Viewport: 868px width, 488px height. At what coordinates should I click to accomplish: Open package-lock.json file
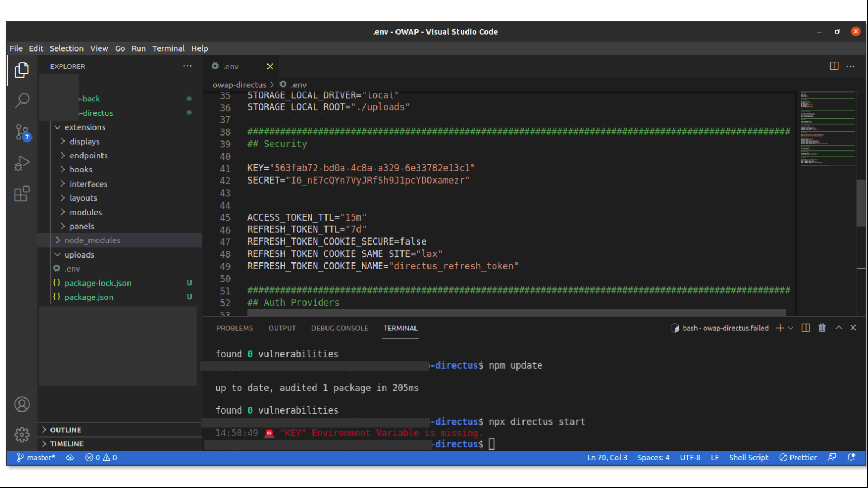tap(98, 283)
